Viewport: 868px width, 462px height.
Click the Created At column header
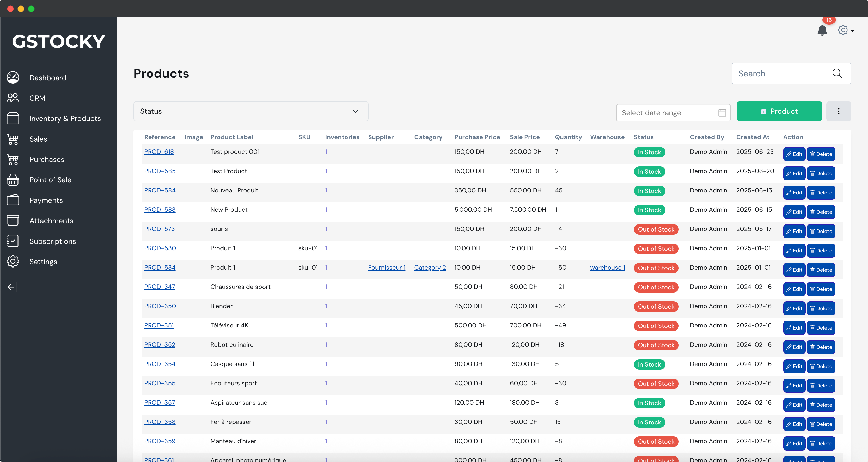point(753,137)
